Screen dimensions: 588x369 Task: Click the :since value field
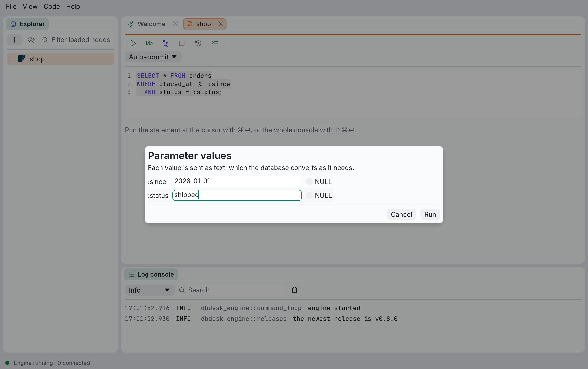click(x=237, y=181)
